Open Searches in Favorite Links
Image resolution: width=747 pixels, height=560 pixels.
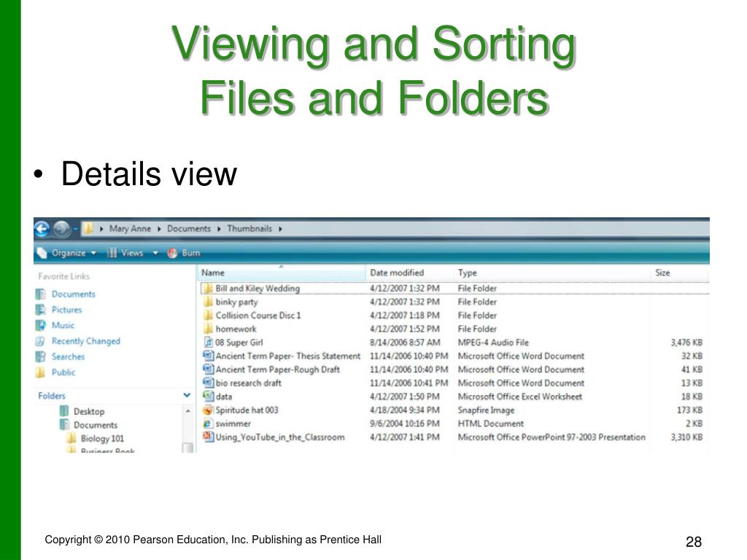pos(68,357)
